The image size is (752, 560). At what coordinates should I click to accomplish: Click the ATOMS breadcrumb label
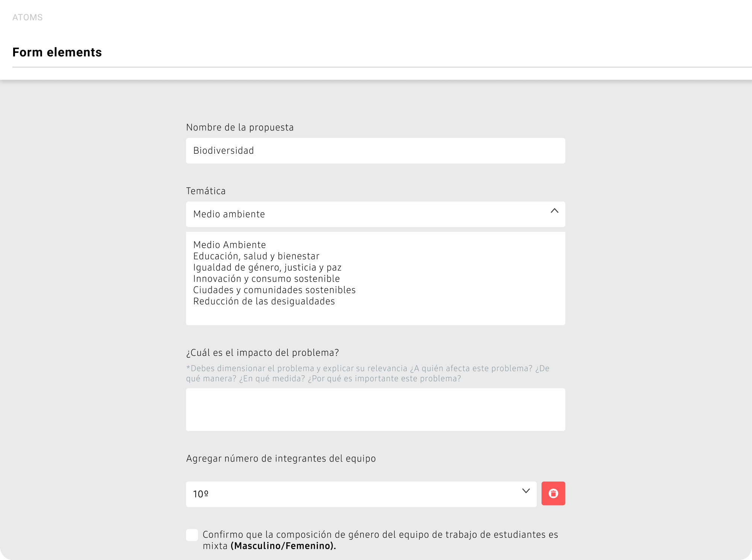click(x=27, y=17)
